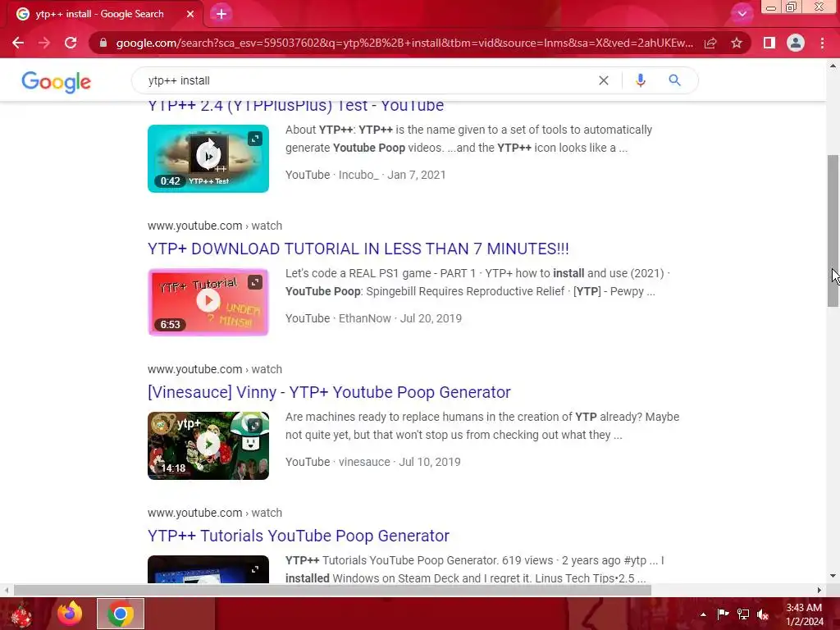The width and height of the screenshot is (840, 630).
Task: Open a new tab
Action: coord(221,14)
